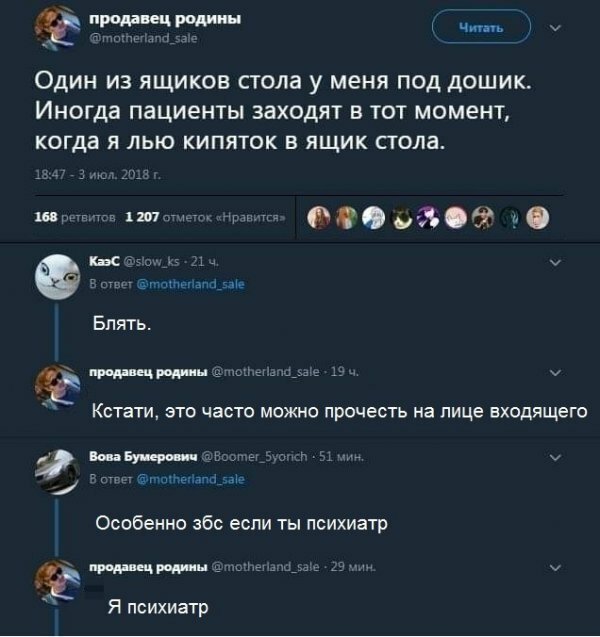This screenshot has height=637, width=600.
Task: Open the pink liker avatar
Action: click(x=456, y=218)
